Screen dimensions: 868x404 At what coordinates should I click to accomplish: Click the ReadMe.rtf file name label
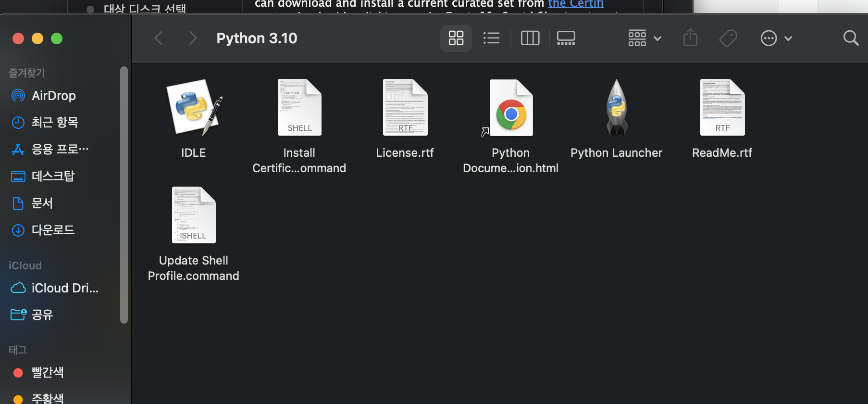(x=722, y=153)
